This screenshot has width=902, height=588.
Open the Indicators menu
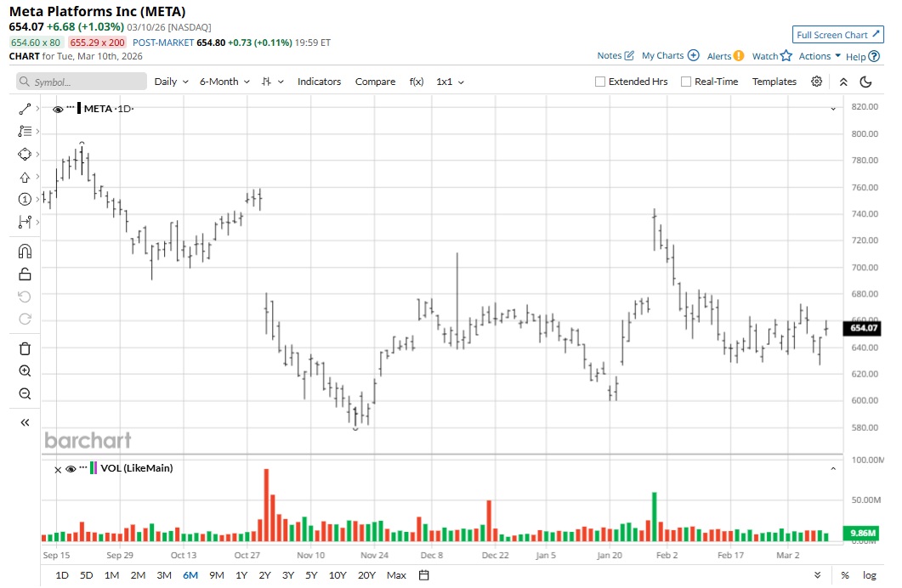click(x=320, y=82)
